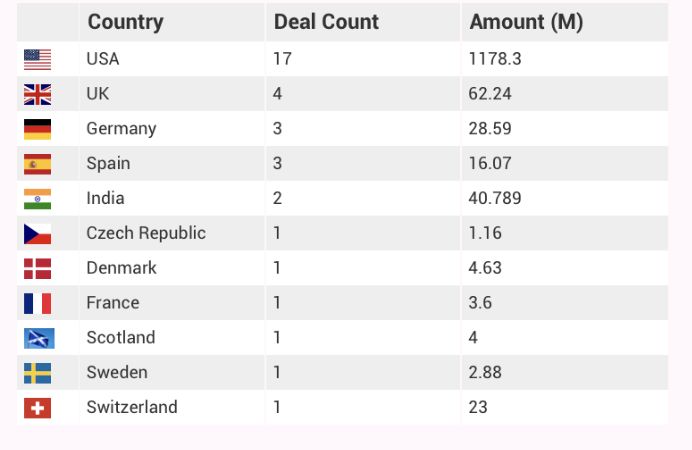Click the France flag icon
The image size is (692, 450).
click(37, 303)
